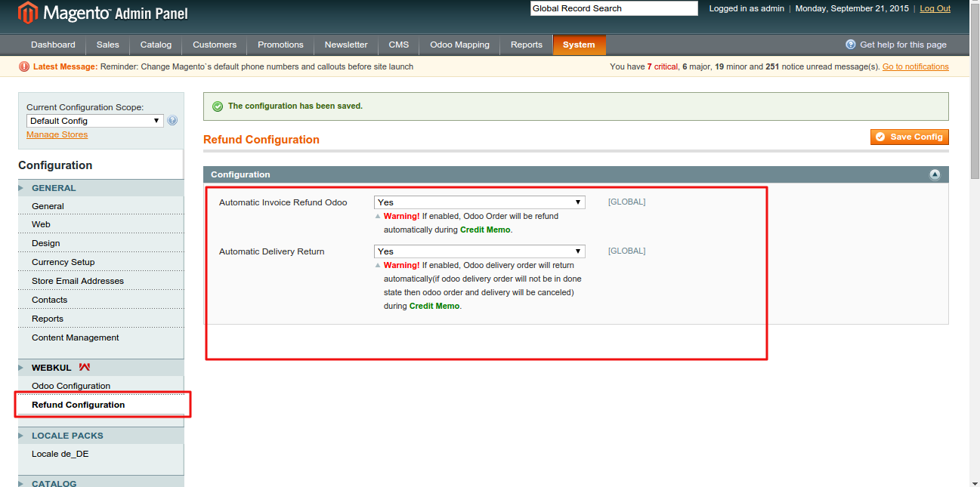Open the System menu
Screen dimensions: 980x487
pyautogui.click(x=579, y=45)
